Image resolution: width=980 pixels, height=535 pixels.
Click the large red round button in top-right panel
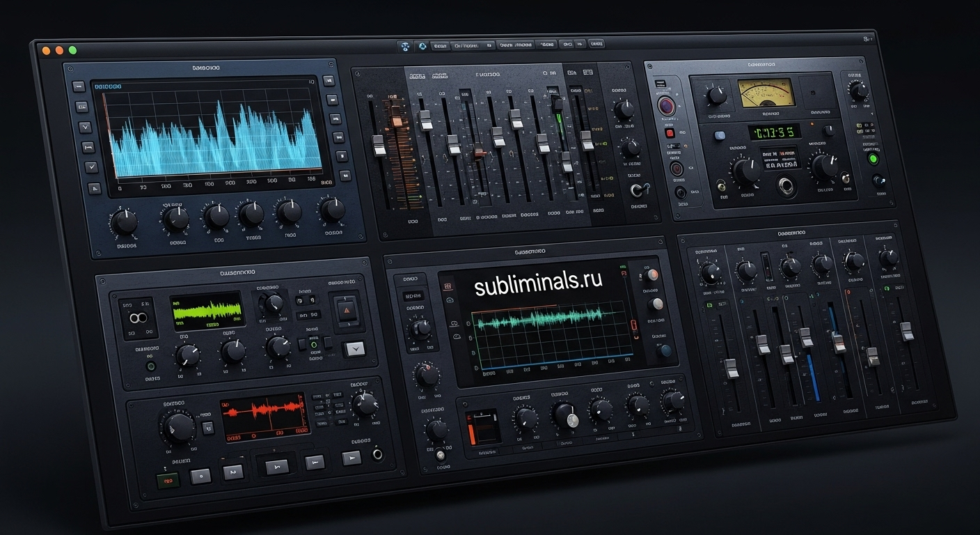click(667, 107)
